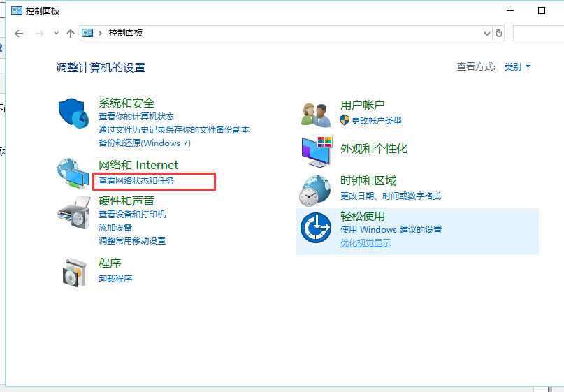
Task: Click the Control Panel icon in title bar
Action: click(17, 10)
